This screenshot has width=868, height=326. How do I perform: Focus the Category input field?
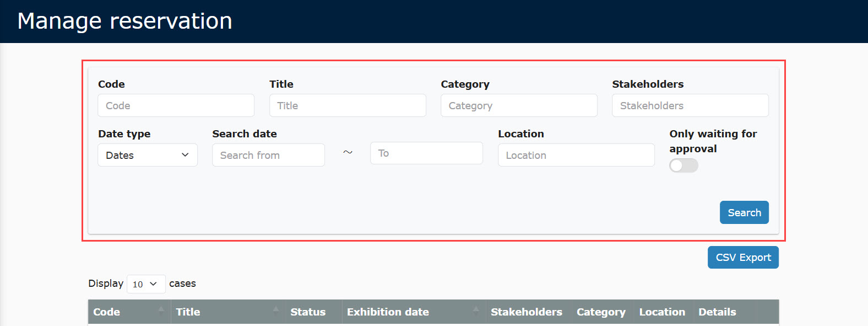(519, 105)
